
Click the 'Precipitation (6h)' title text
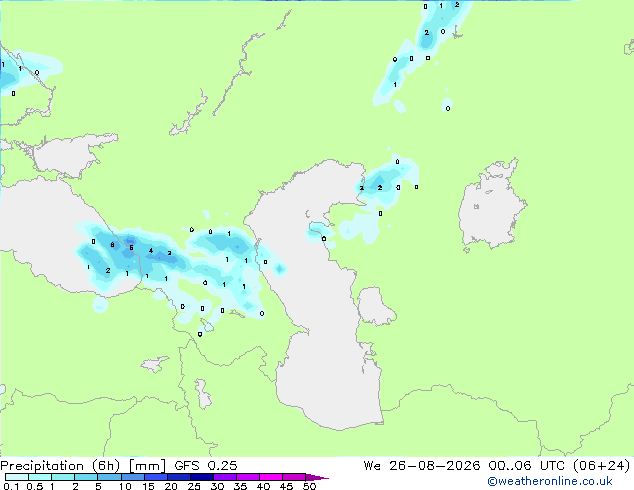click(60, 466)
